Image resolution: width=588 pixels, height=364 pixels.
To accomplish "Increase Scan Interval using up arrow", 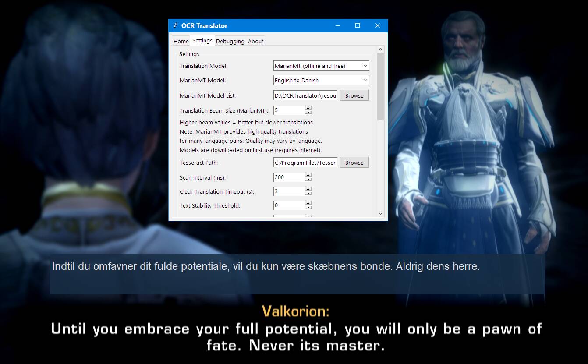I will pos(308,175).
